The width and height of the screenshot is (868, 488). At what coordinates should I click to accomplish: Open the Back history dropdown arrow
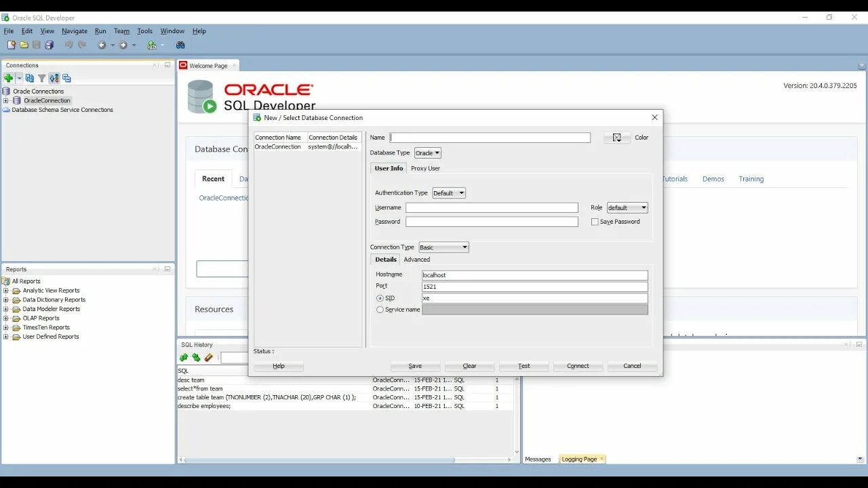click(x=112, y=45)
